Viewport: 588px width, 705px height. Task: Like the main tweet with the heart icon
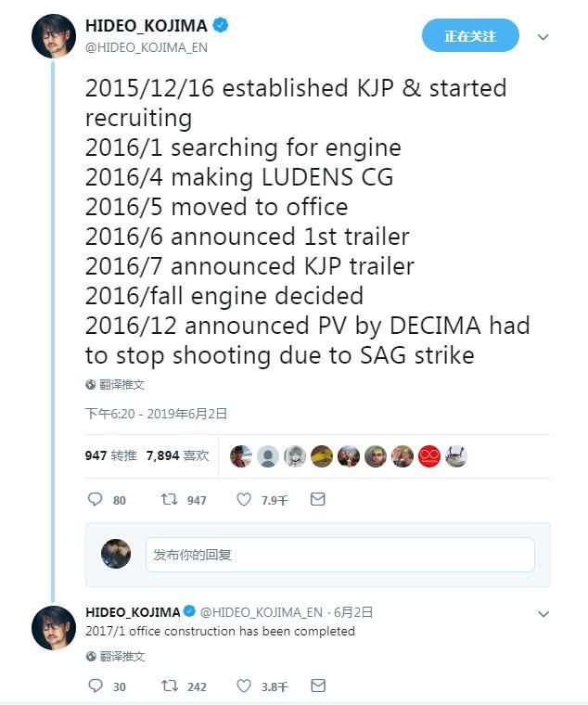point(244,500)
